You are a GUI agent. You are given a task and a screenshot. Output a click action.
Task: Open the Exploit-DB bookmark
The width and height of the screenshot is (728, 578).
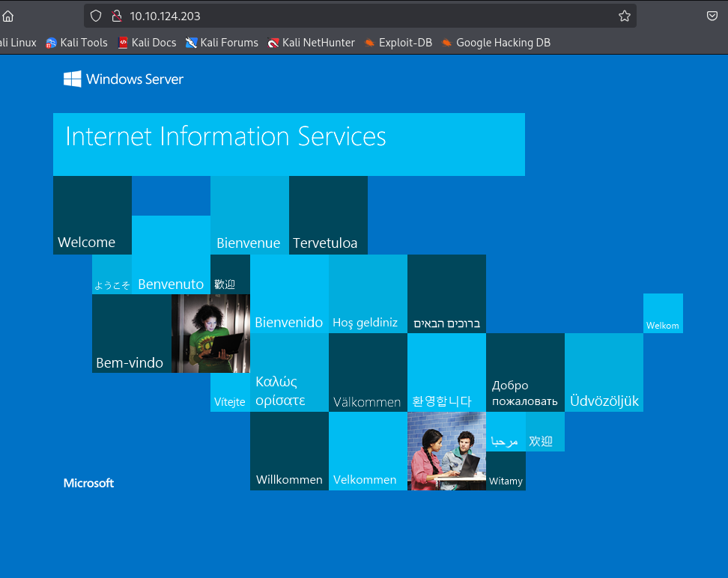[398, 43]
